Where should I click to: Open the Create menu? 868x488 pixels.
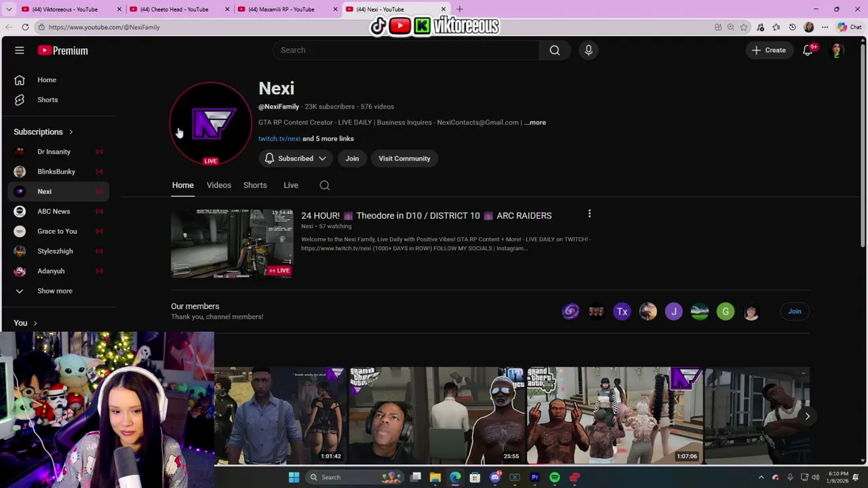click(769, 50)
